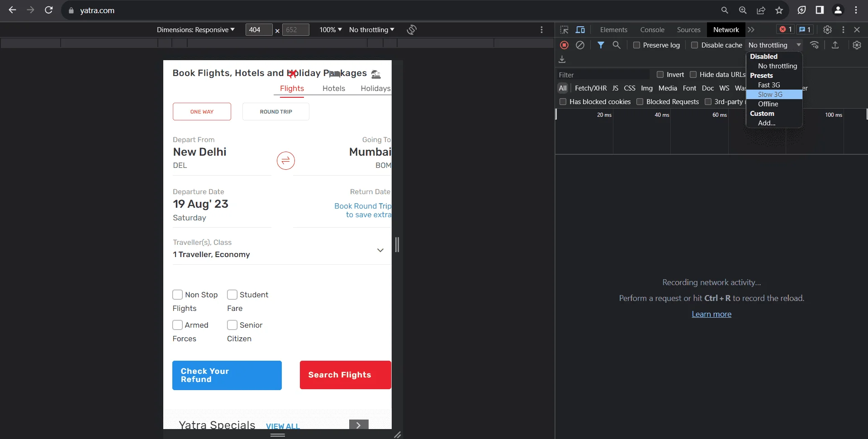
Task: Open the browser side panel icon
Action: pos(820,10)
